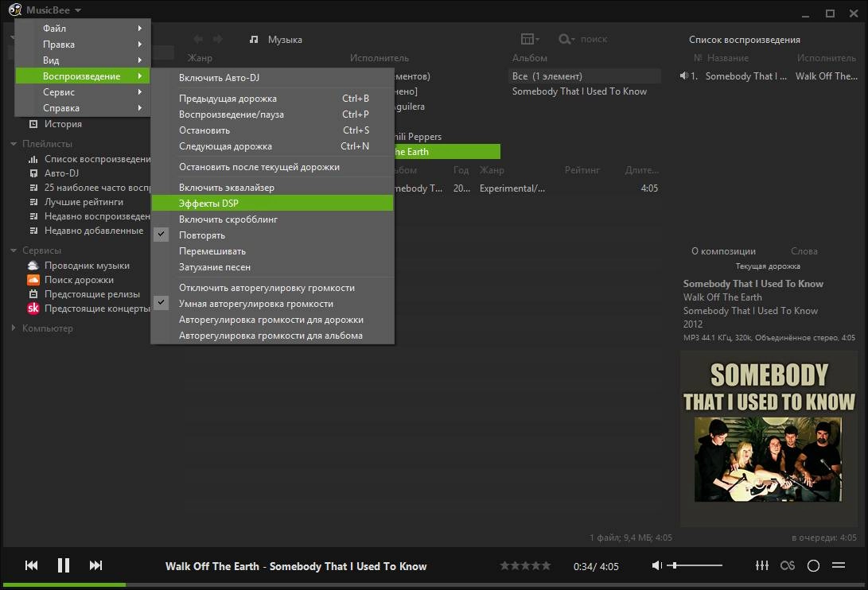Click elapsed time 0:34/ 4:05 display
The width and height of the screenshot is (868, 590).
click(x=596, y=567)
